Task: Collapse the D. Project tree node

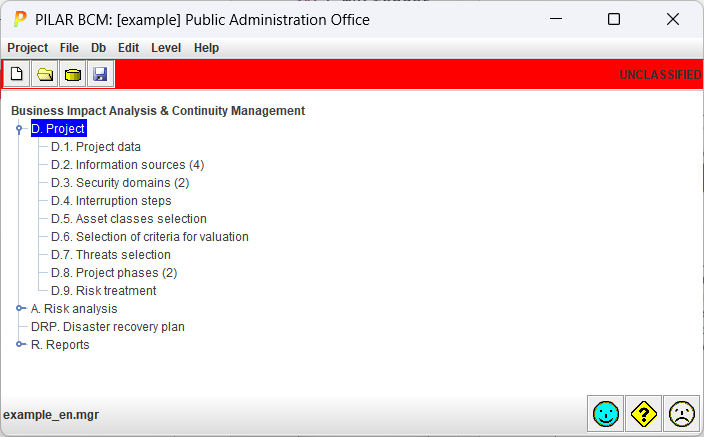Action: (x=19, y=129)
